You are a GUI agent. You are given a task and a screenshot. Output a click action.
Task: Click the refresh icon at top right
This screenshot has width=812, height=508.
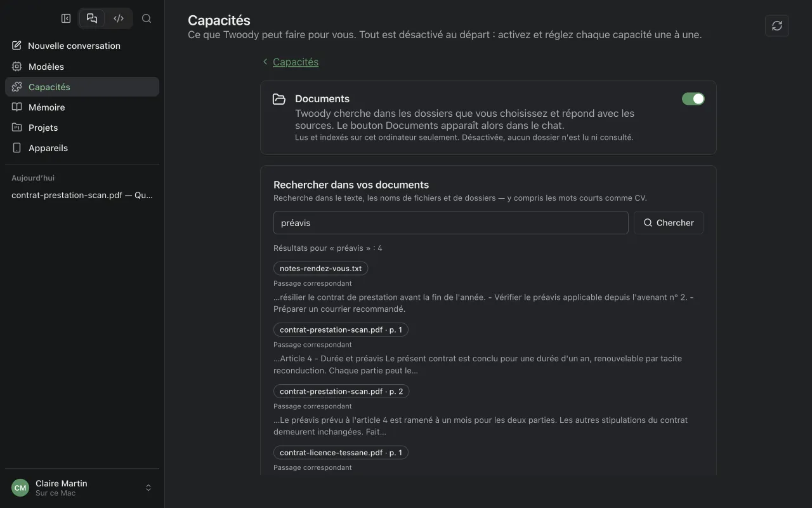coord(777,25)
